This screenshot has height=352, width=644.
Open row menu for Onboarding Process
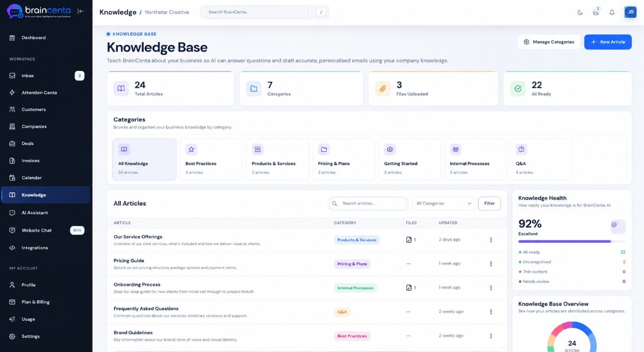point(491,288)
